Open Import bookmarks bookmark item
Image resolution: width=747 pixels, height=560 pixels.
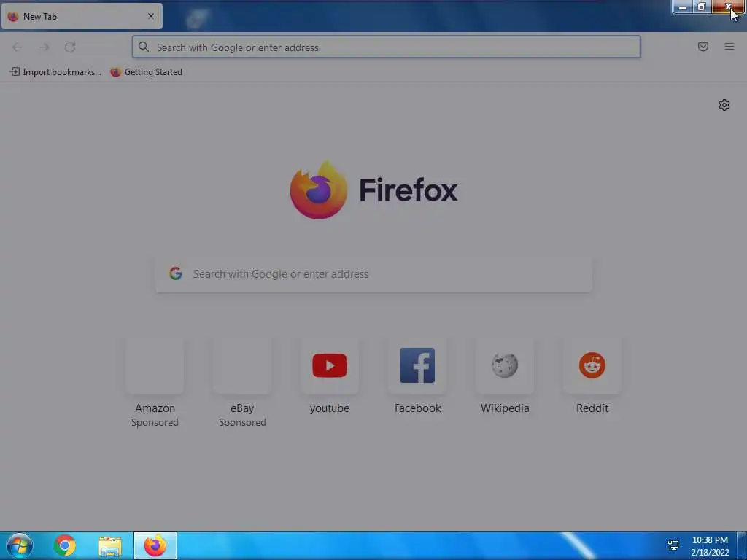pyautogui.click(x=55, y=72)
